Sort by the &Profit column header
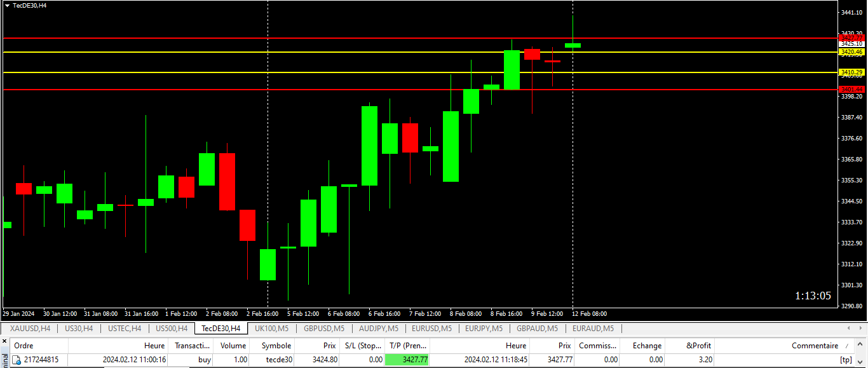The width and height of the screenshot is (868, 368). [x=690, y=346]
